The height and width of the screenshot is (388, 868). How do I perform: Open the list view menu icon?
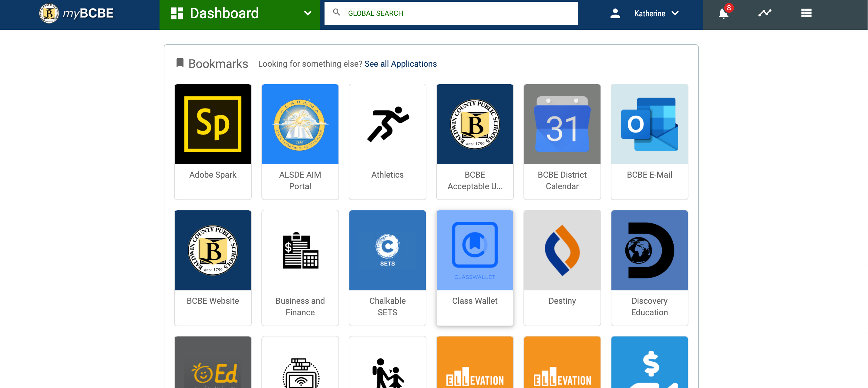click(x=806, y=13)
